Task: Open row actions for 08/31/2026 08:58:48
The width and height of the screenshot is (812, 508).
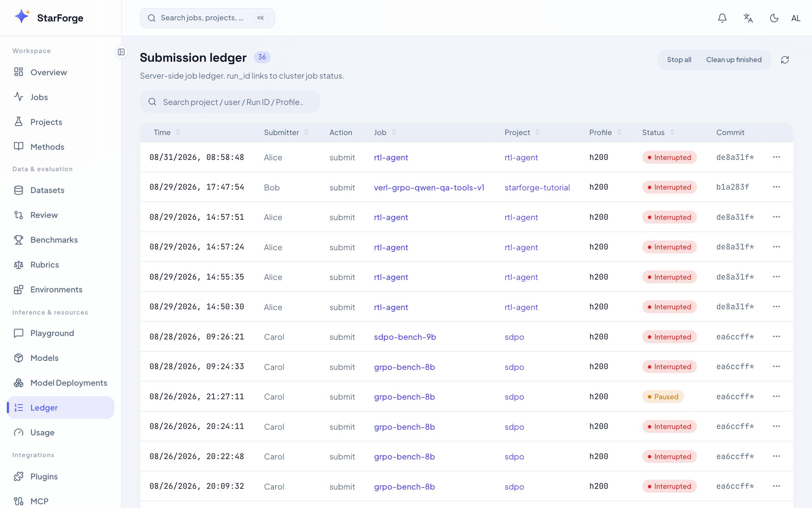Action: point(776,157)
